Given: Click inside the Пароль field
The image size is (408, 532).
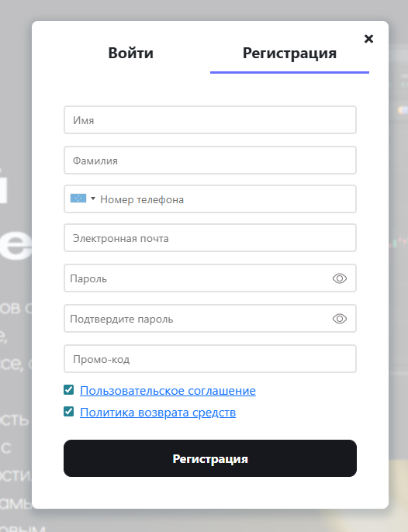Looking at the screenshot, I should click(x=199, y=278).
